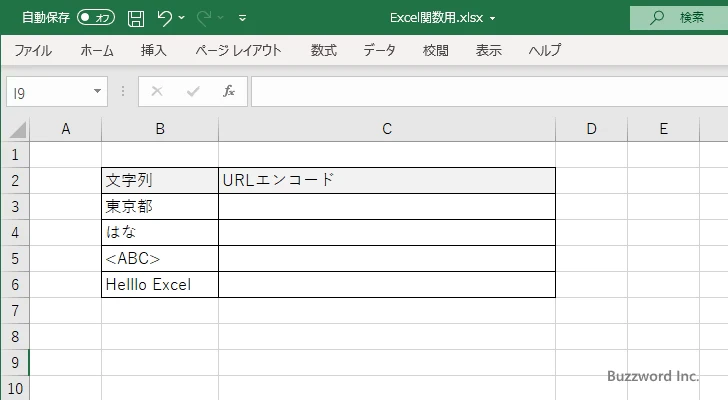Screen dimensions: 728x400
Task: Switch to the 表示 tab
Action: point(488,50)
